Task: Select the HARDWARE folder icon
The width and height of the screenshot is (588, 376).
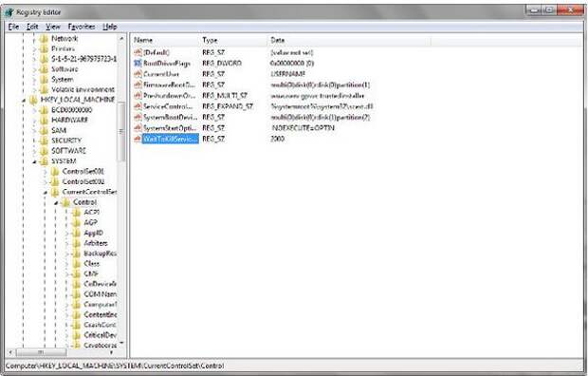Action: pos(44,120)
